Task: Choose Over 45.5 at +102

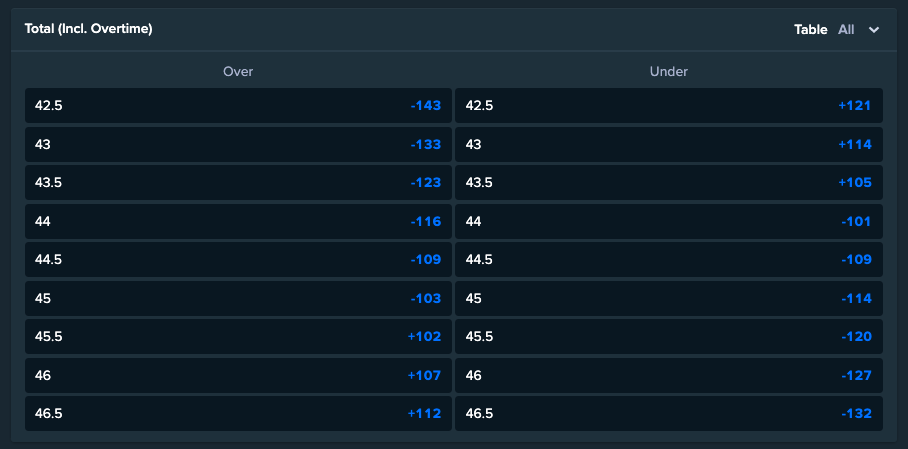Action: pyautogui.click(x=238, y=337)
